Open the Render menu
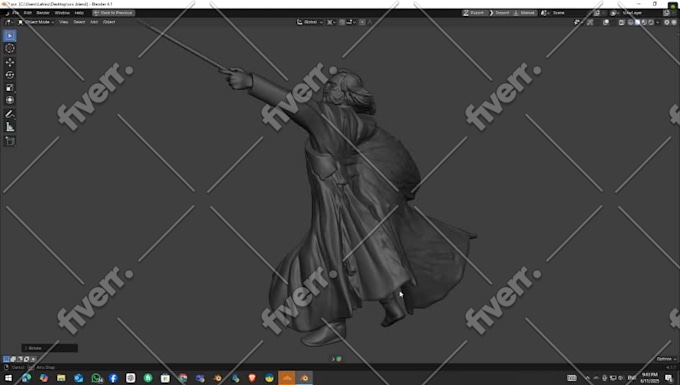This screenshot has width=680, height=385. 43,13
